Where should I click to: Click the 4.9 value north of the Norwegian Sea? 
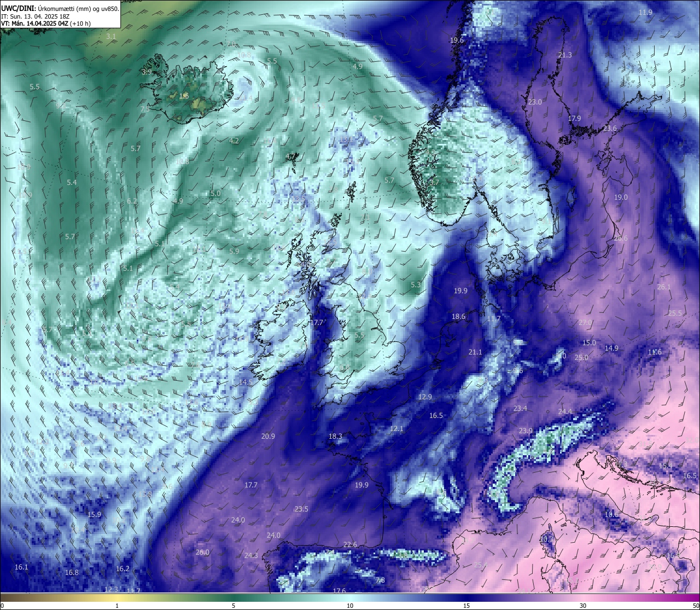[358, 66]
